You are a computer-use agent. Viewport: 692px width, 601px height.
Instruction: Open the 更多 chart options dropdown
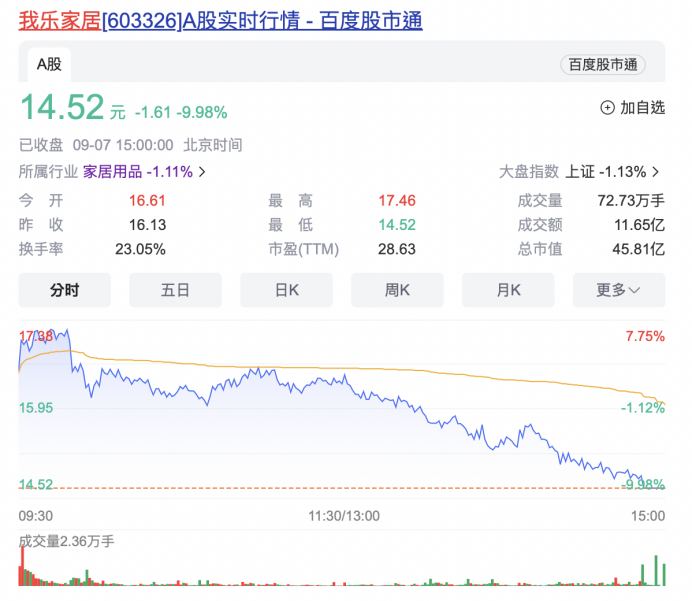(x=619, y=290)
